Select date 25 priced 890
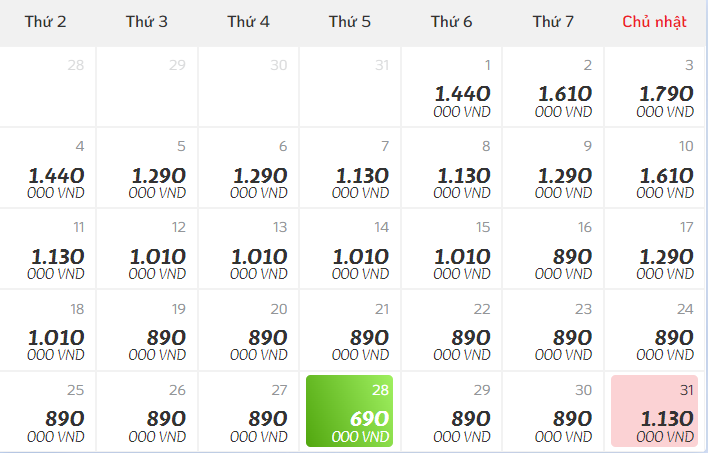Image resolution: width=708 pixels, height=453 pixels. coord(47,411)
